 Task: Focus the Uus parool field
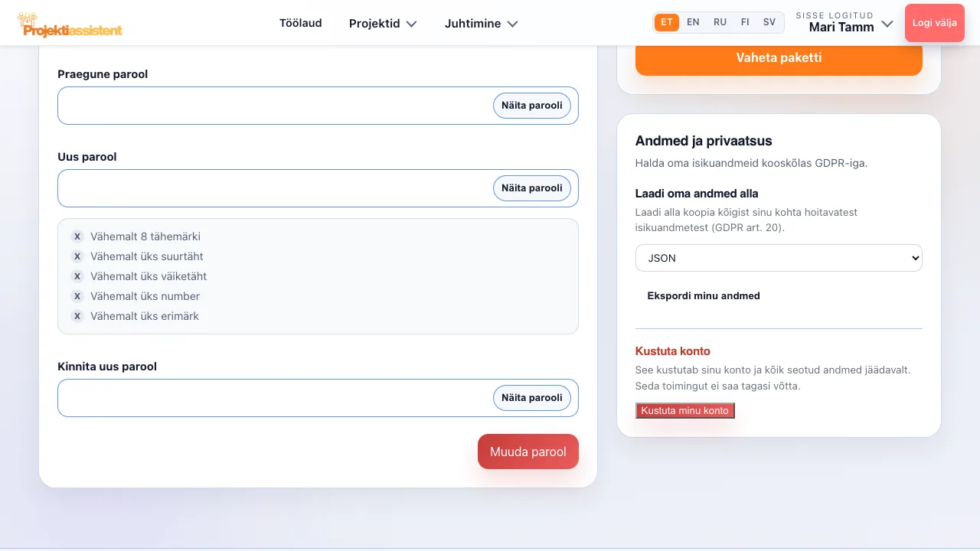[318, 188]
